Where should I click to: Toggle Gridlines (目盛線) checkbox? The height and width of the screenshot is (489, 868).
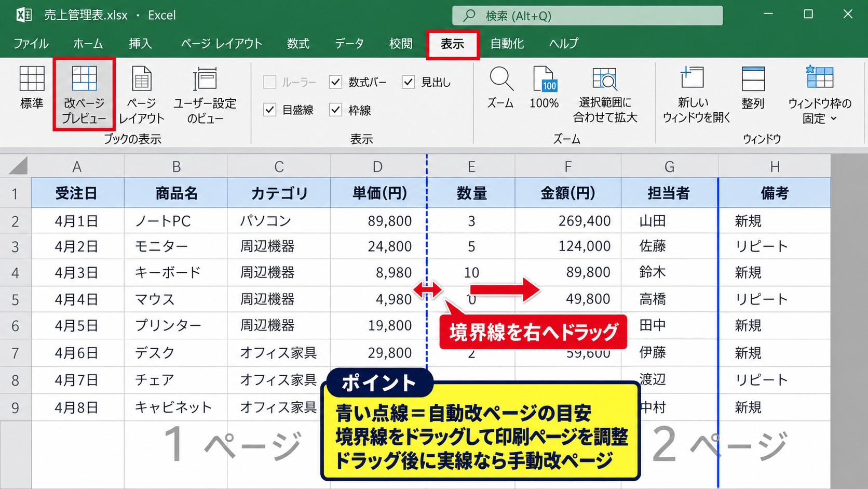click(x=269, y=110)
